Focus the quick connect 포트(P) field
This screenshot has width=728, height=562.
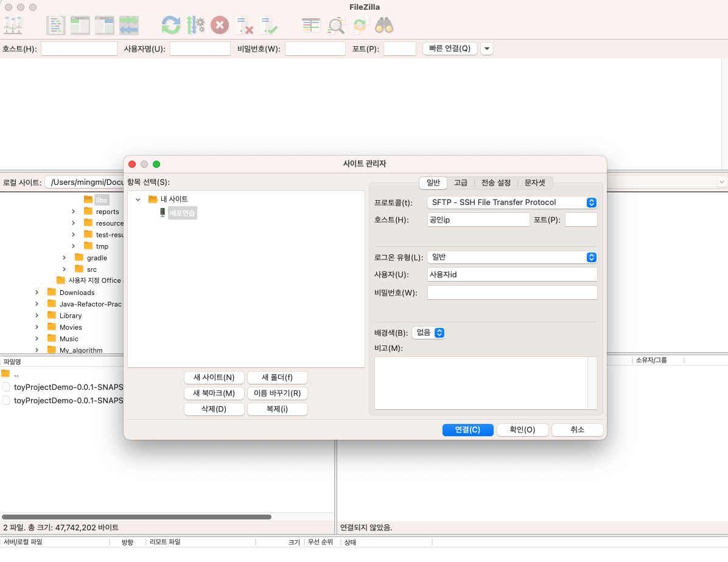click(x=400, y=49)
